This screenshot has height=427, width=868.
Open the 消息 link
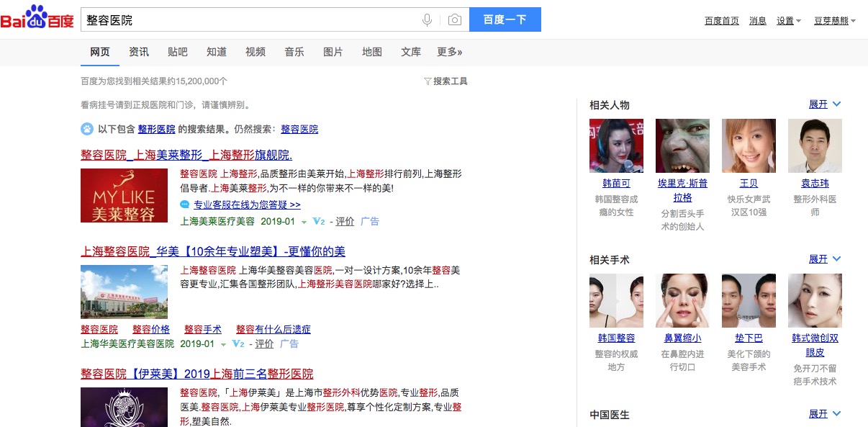click(x=758, y=21)
